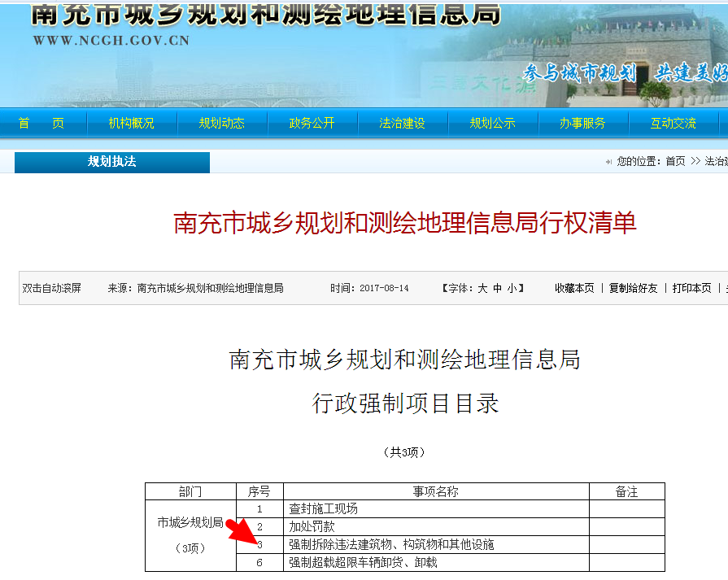Open the 互动交流 navigation item

[x=673, y=124]
